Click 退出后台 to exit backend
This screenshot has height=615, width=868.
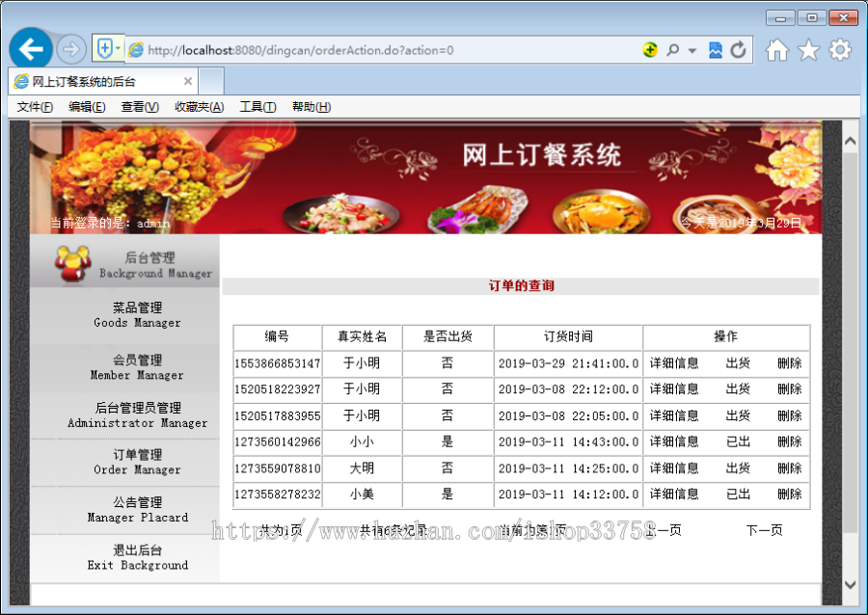tap(136, 556)
